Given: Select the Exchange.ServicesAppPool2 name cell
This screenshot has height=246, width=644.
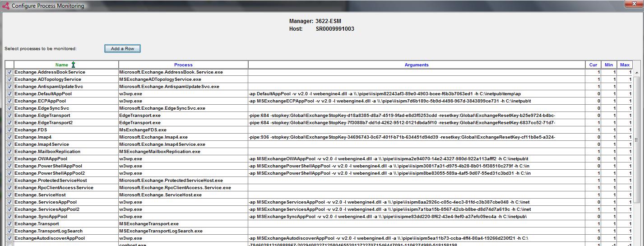Looking at the screenshot, I should tap(66, 209).
